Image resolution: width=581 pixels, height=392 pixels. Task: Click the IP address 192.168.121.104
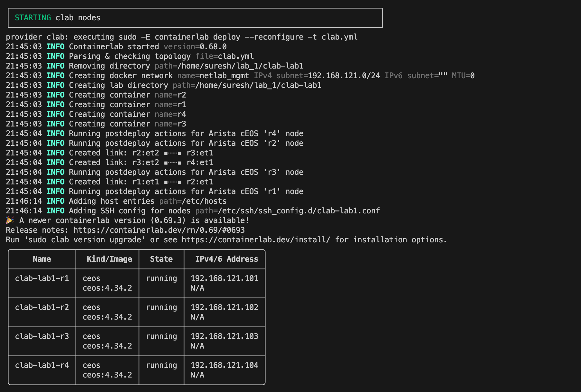[224, 365]
